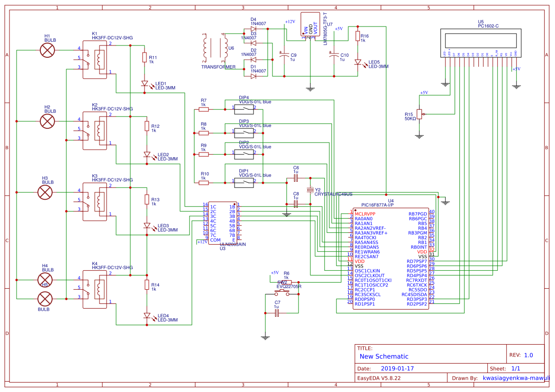Click the date 2019-01-17 field
Image resolution: width=555 pixels, height=392 pixels.
coord(397,368)
